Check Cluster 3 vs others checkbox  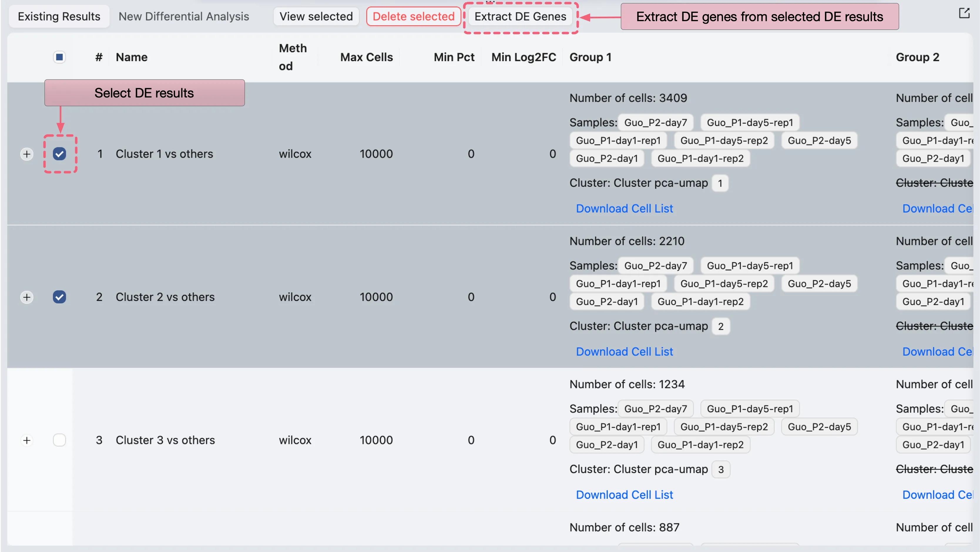[x=59, y=440]
